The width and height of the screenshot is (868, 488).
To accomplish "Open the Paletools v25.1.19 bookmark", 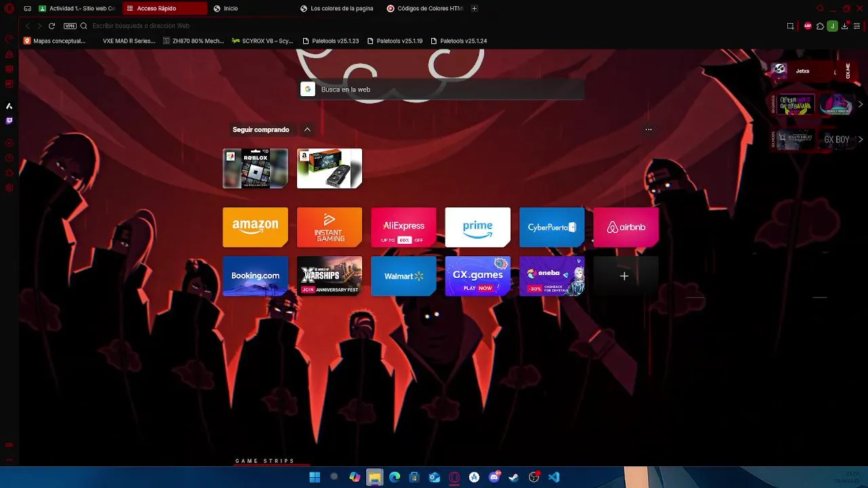I will [395, 41].
